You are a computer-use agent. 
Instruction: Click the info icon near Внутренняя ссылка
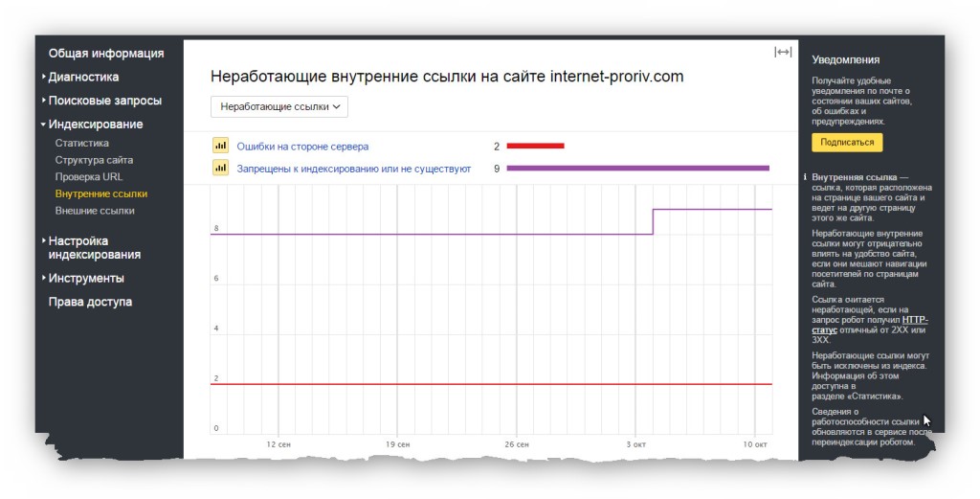[805, 177]
